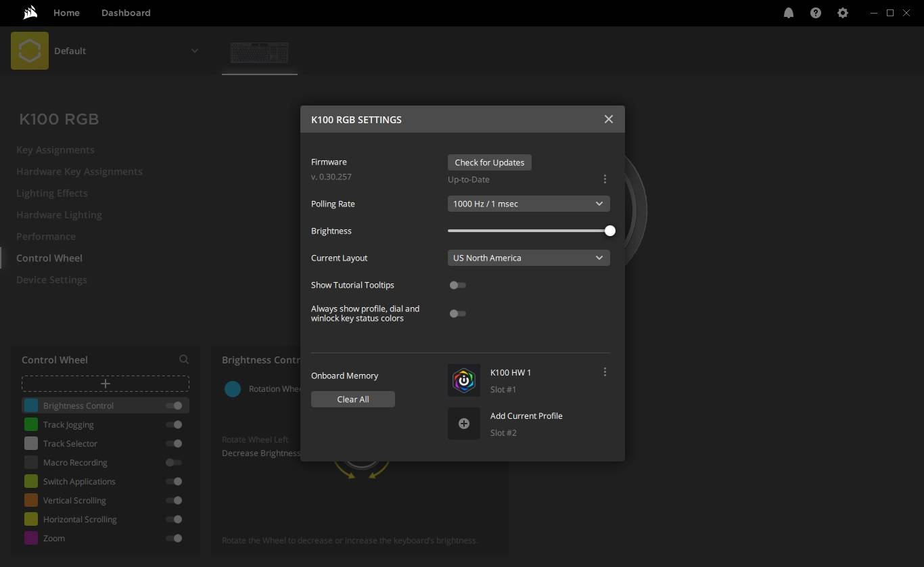
Task: Open Control Wheel section
Action: 49,258
